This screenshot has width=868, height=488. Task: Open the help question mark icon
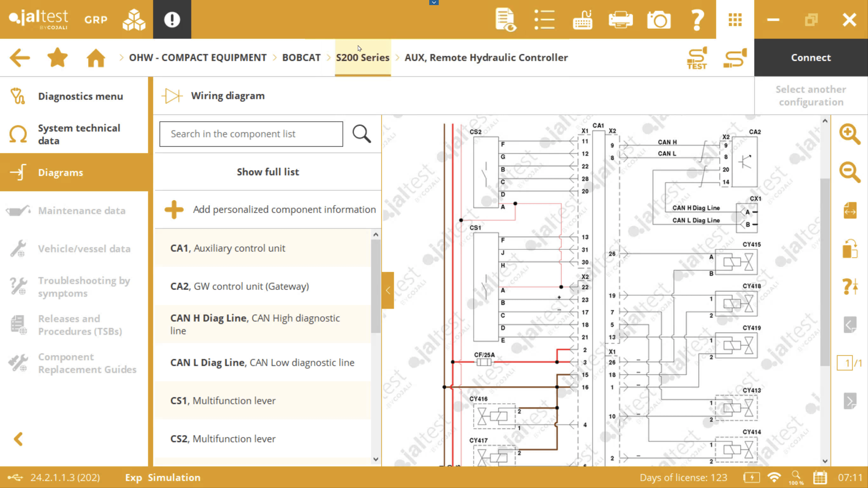point(697,20)
